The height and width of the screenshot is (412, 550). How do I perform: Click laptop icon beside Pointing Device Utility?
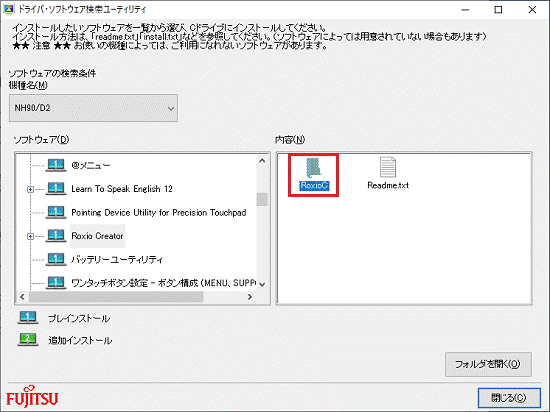point(56,212)
